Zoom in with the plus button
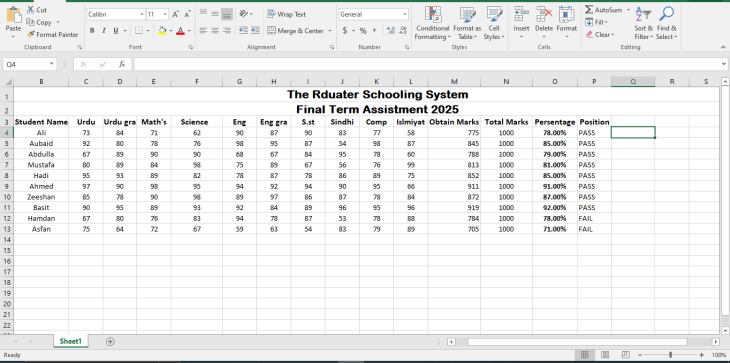The image size is (730, 363). click(702, 355)
